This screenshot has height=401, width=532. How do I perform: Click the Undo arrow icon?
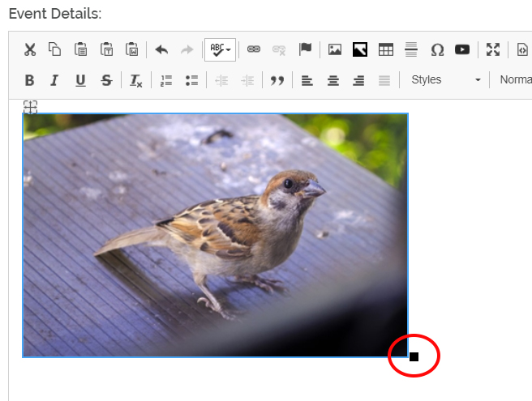(161, 49)
